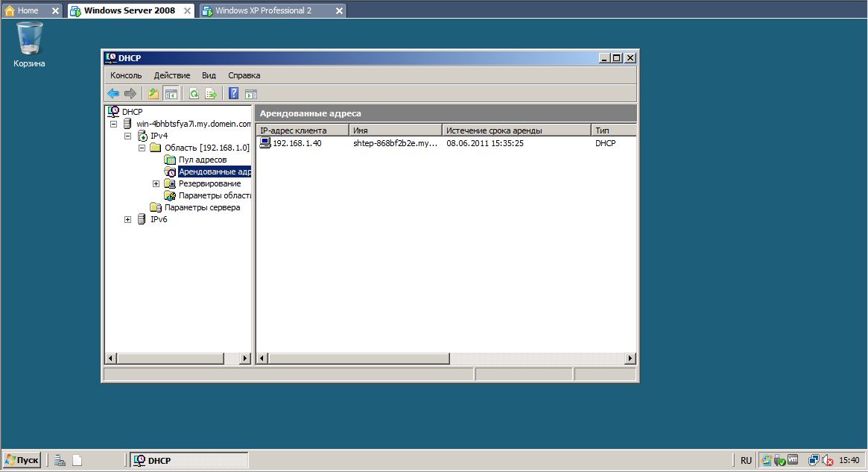This screenshot has height=472, width=868.
Task: Sort by Имя column header
Action: tap(396, 130)
